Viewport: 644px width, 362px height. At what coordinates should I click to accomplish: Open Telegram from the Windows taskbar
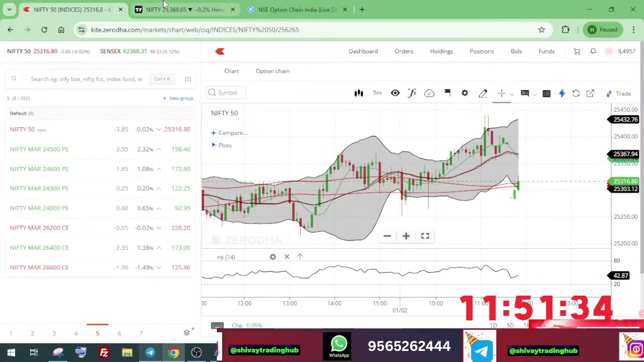(x=150, y=352)
